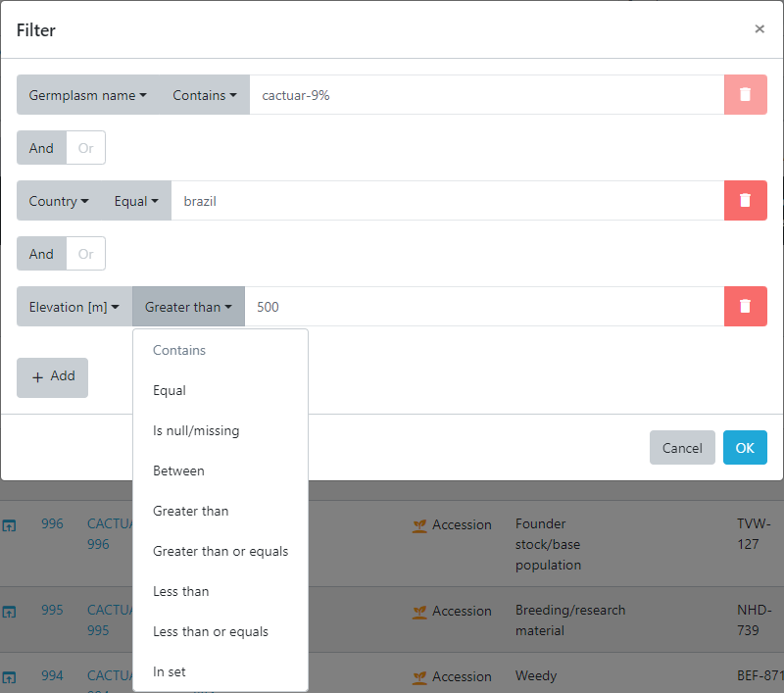Select Less than or equals option
The height and width of the screenshot is (693, 784).
[210, 631]
